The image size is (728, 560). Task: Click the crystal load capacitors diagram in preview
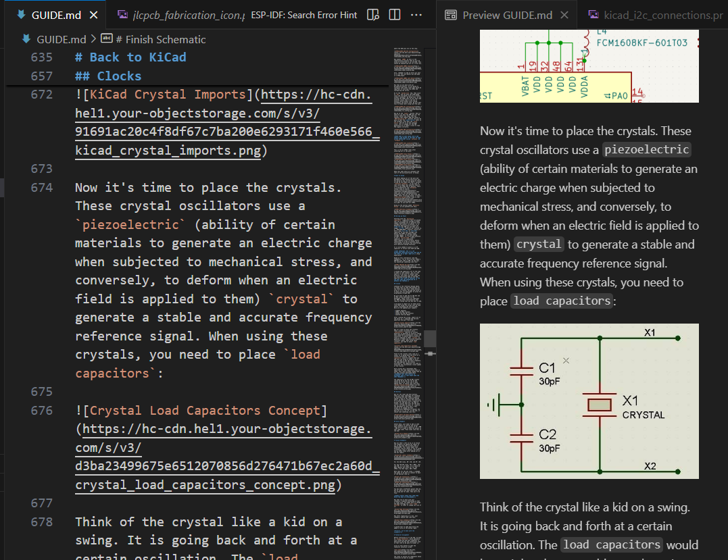point(589,401)
